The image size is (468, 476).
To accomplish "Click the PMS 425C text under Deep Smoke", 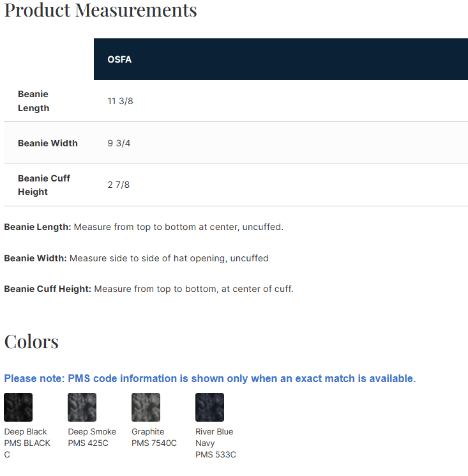I will [88, 443].
